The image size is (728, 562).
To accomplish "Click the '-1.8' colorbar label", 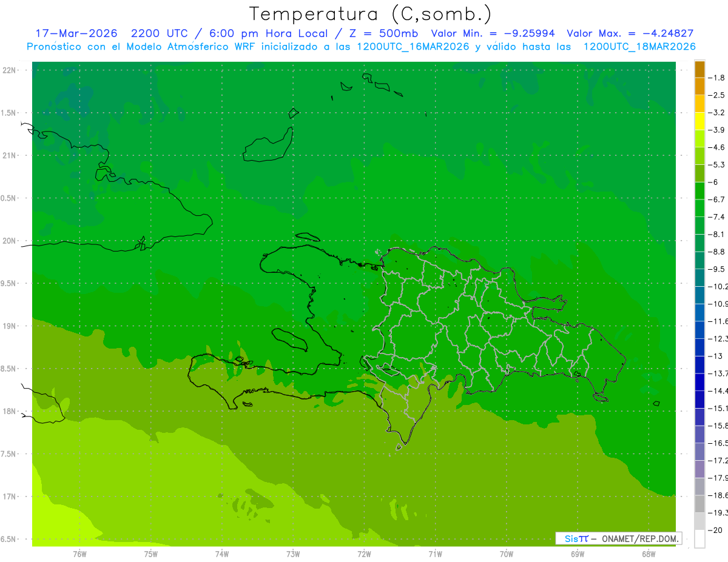I will [x=716, y=78].
